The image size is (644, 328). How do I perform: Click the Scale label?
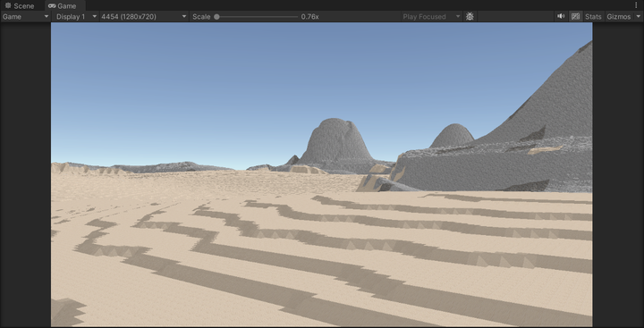click(x=201, y=17)
